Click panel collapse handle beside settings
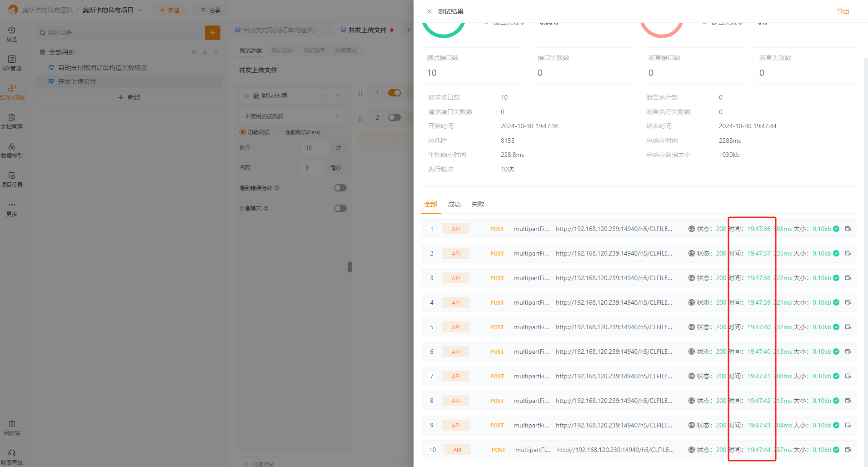868x467 pixels. (349, 267)
